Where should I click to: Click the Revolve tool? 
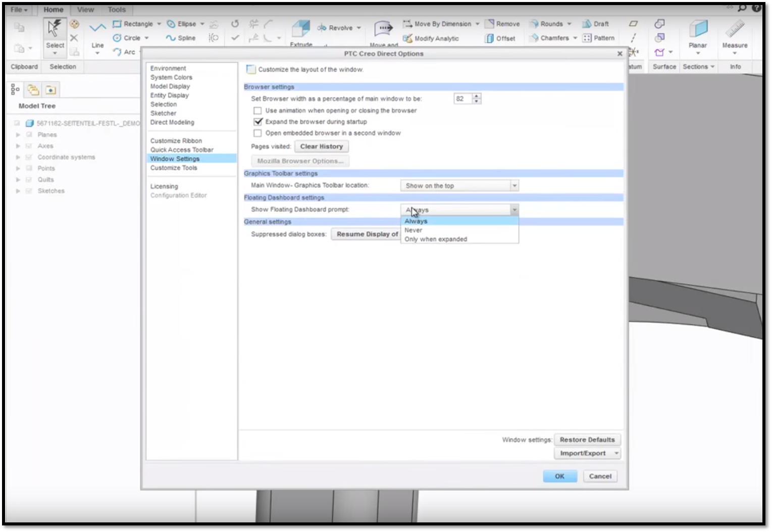[x=335, y=28]
